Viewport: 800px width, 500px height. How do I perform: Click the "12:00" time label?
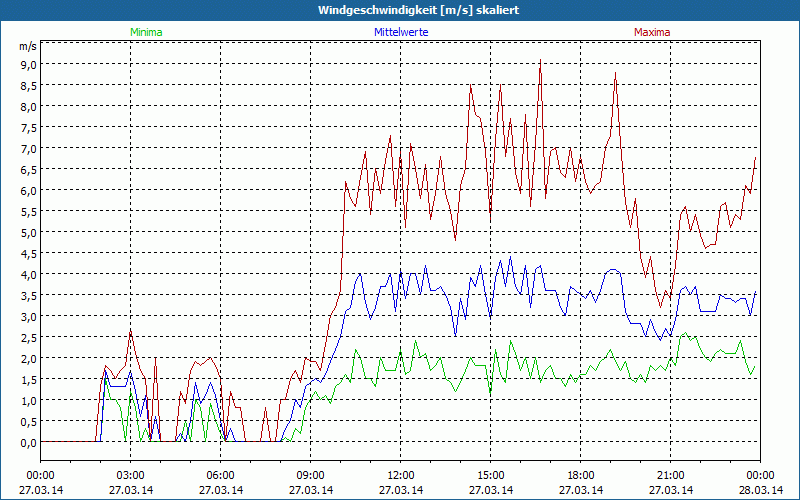pos(401,476)
